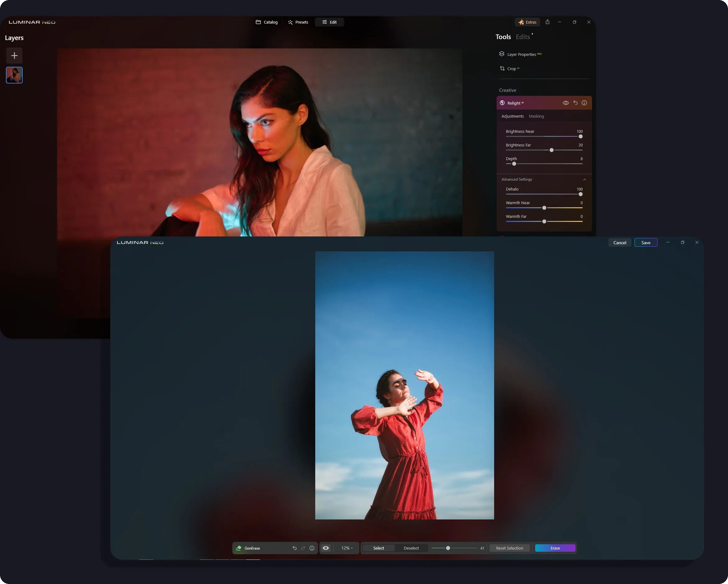The image size is (728, 584).
Task: Click the Crop tool icon
Action: [502, 69]
